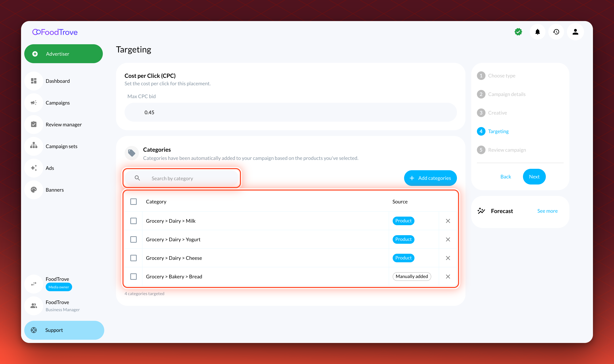Click the FoodTrove logo

point(55,32)
